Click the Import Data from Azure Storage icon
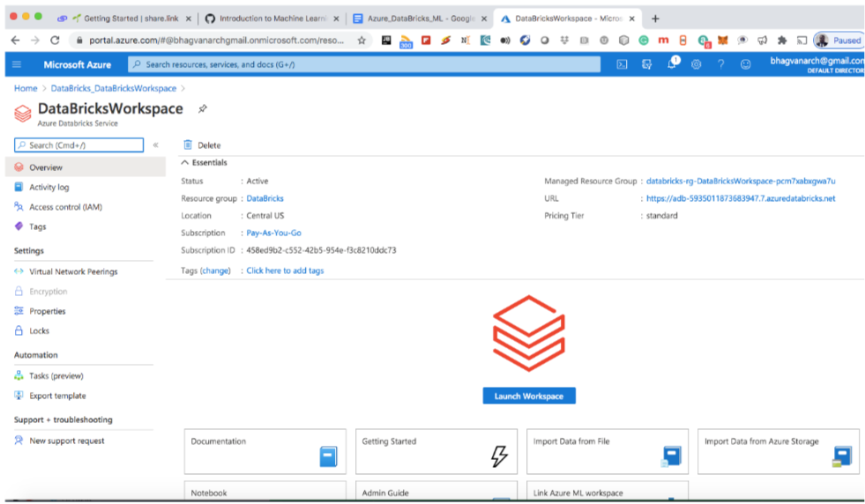The height and width of the screenshot is (504, 865). pyautogui.click(x=842, y=456)
